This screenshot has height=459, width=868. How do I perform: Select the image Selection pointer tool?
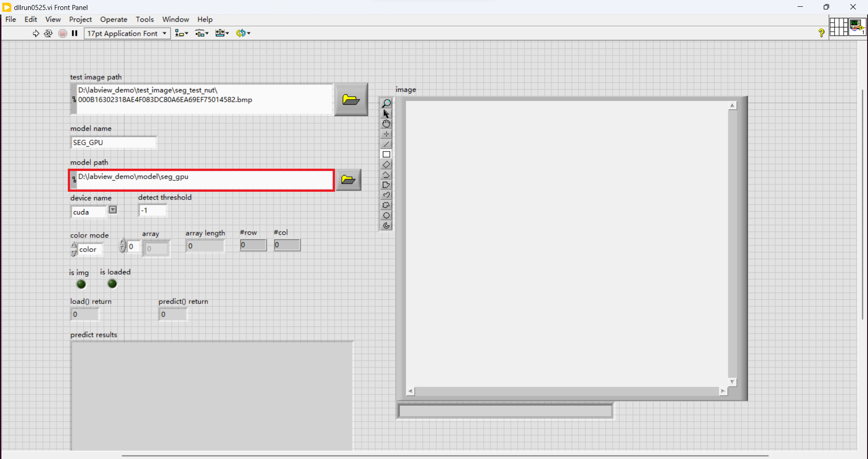(x=386, y=114)
